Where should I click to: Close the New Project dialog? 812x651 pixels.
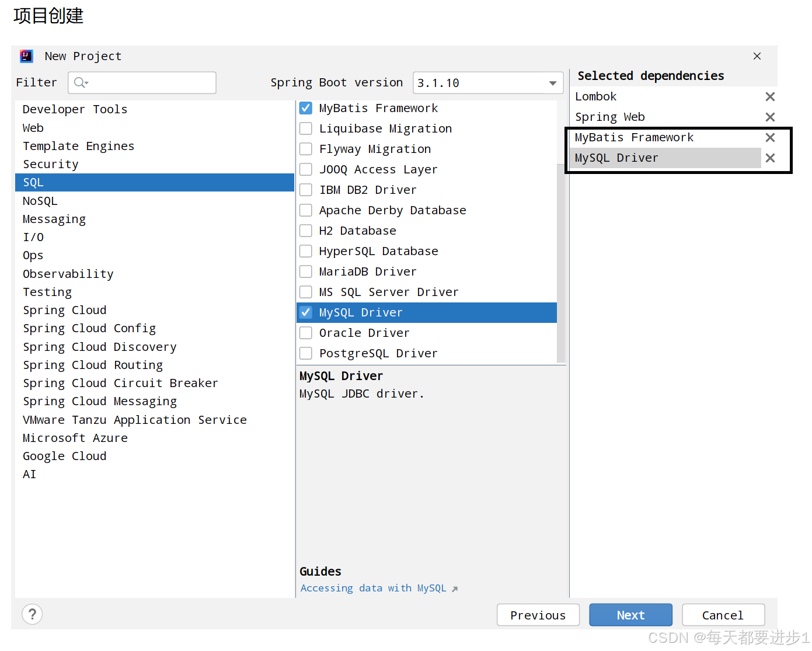[x=757, y=56]
